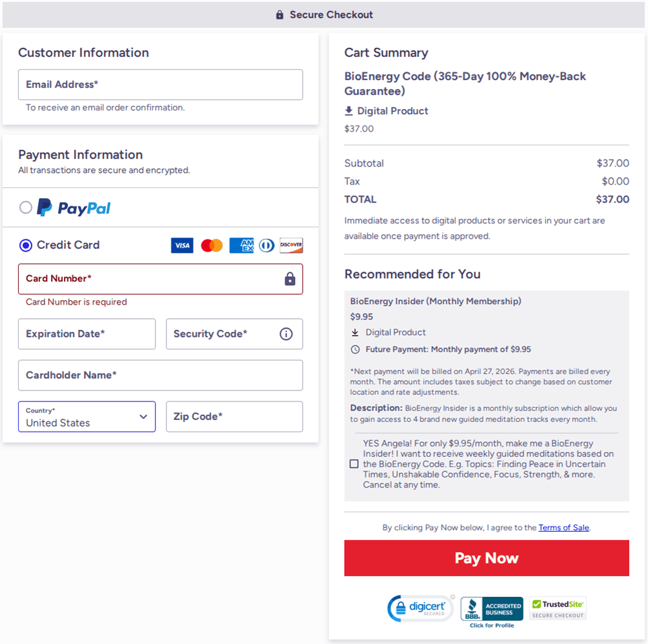The width and height of the screenshot is (648, 644).
Task: Click the Email Address input field
Action: [160, 84]
